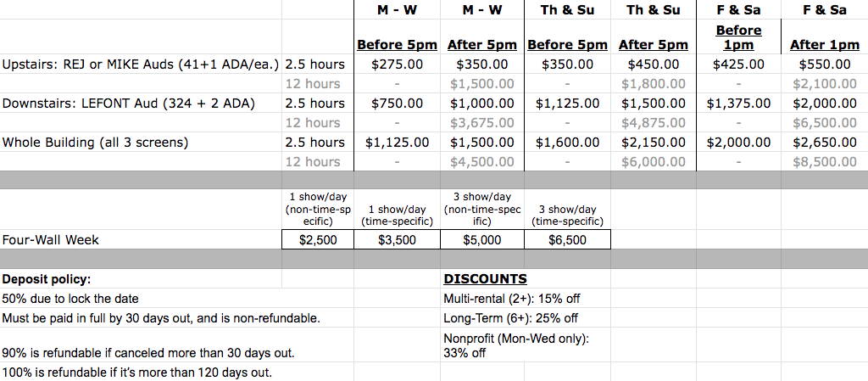
Task: Click the Before 1pm column header
Action: [738, 37]
